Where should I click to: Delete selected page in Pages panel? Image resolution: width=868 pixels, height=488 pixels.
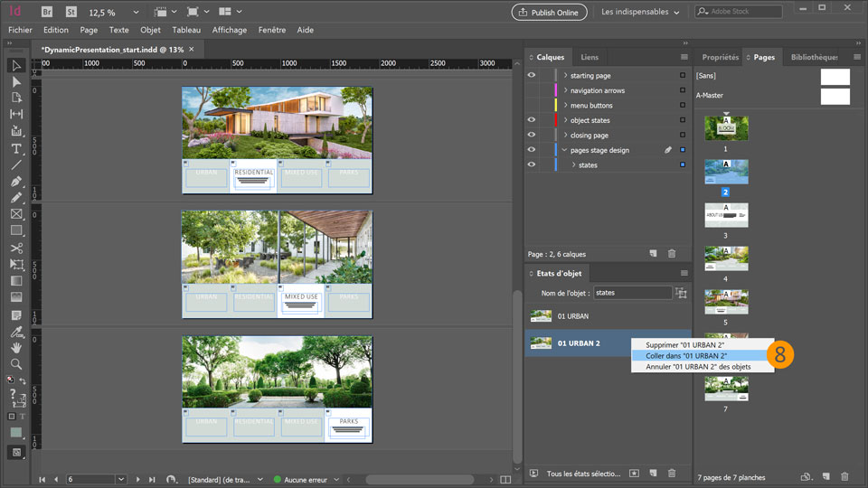844,476
